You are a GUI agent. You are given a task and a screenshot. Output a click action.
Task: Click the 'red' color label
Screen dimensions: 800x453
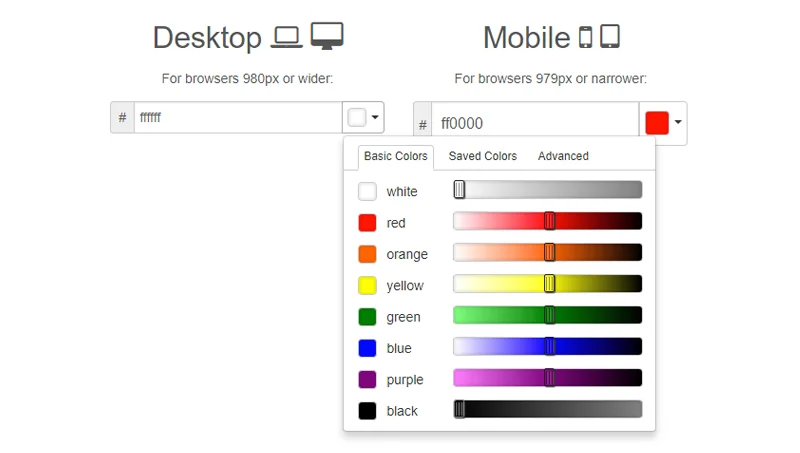[x=396, y=223]
